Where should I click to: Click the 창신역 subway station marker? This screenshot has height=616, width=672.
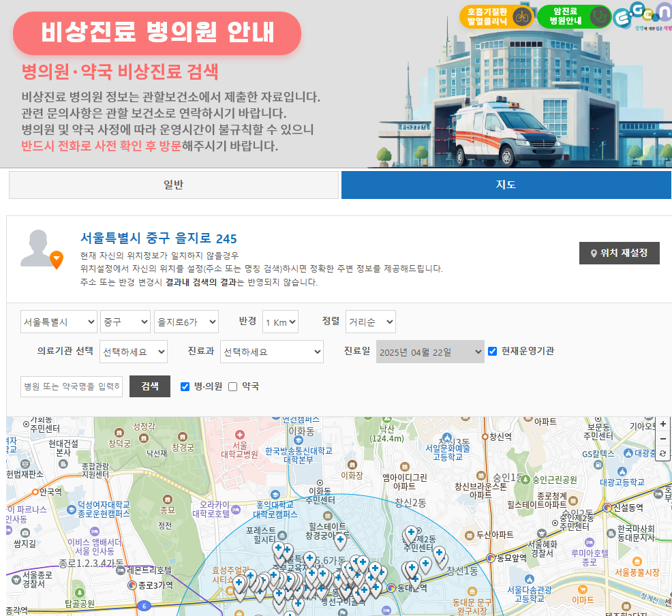point(485,437)
